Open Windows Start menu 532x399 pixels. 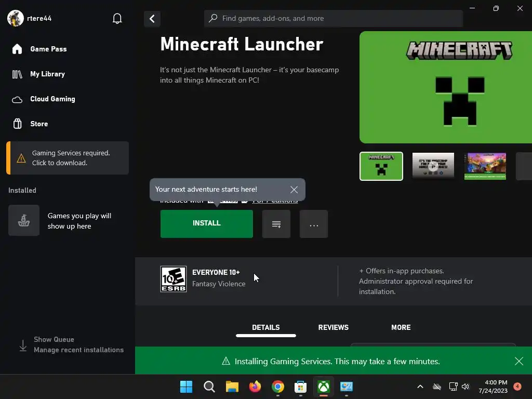[x=186, y=387]
